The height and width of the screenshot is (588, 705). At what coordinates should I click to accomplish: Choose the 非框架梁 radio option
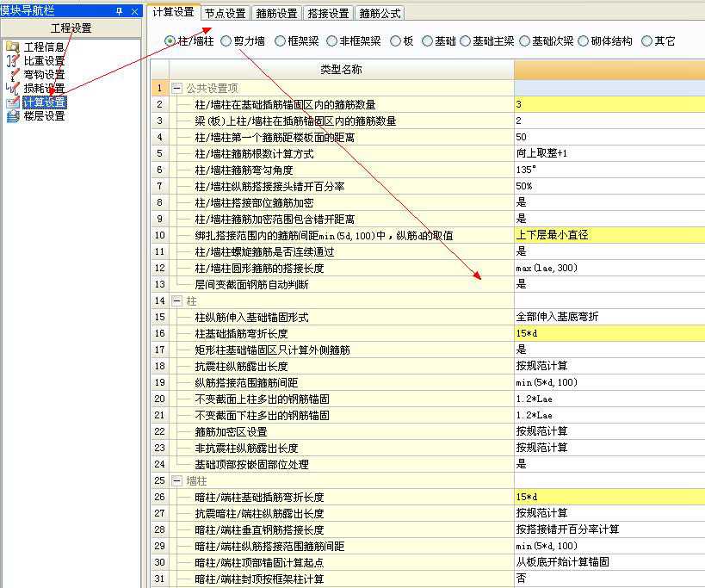(331, 41)
